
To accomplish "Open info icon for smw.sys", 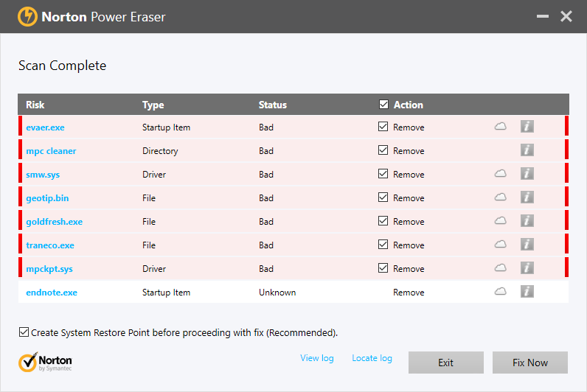I will [x=527, y=174].
